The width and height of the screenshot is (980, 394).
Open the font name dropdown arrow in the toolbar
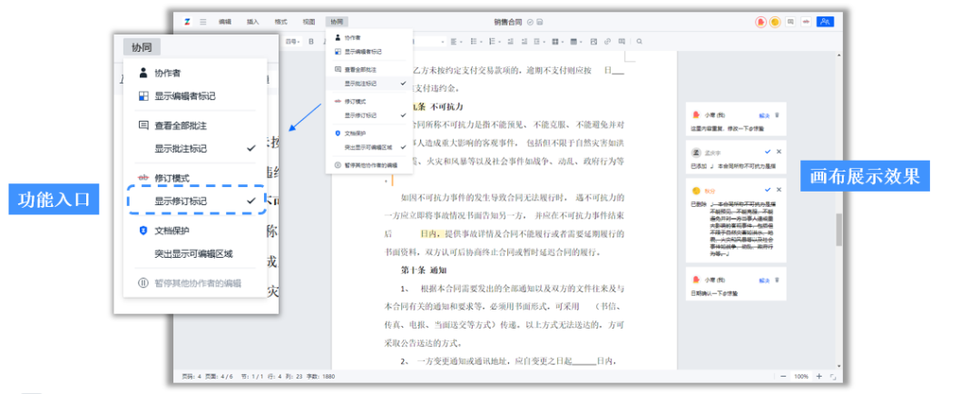443,42
